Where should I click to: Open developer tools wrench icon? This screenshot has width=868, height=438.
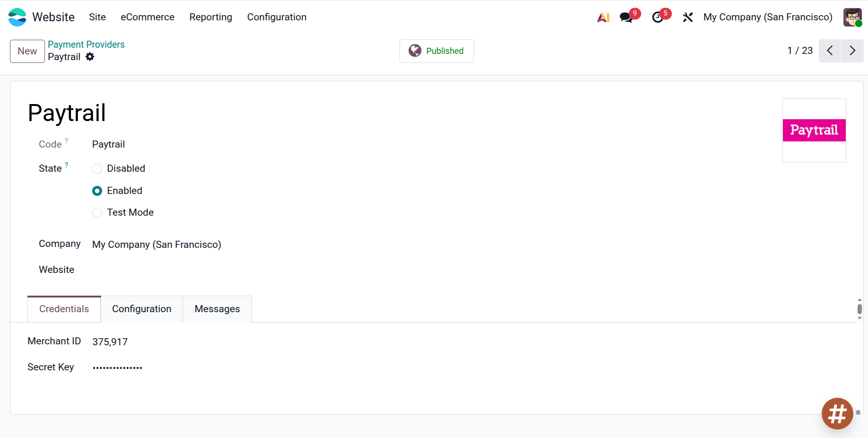[688, 17]
